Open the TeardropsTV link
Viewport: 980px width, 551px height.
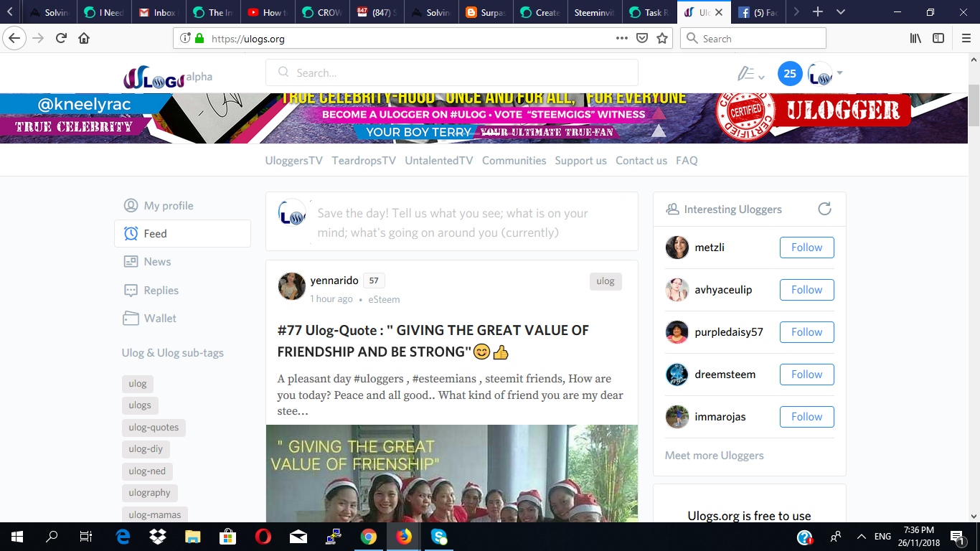coord(364,161)
